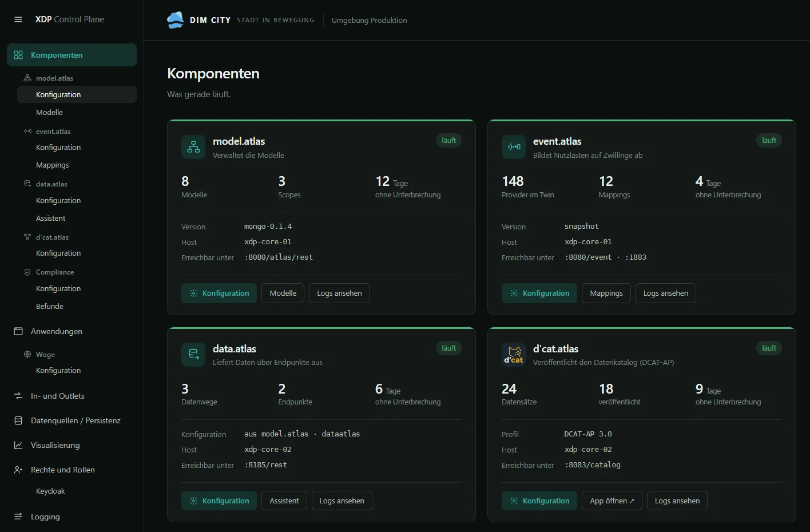Screen dimensions: 810x532
Task: Click the model.atlas sidebar tree icon
Action: [x=27, y=78]
